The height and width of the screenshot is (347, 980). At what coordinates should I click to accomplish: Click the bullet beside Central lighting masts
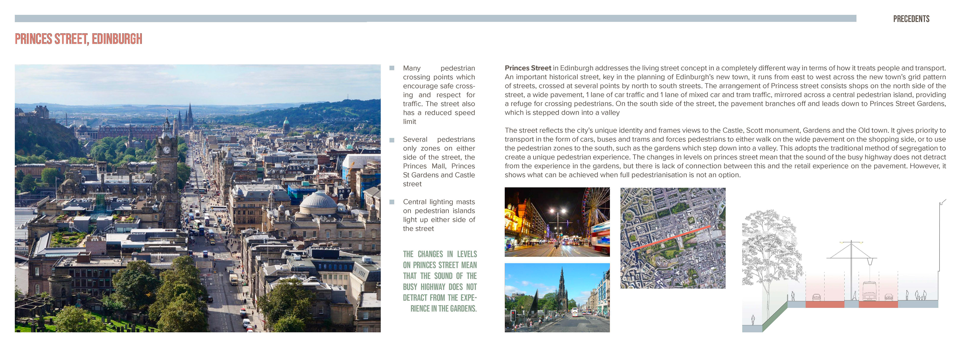click(x=392, y=202)
